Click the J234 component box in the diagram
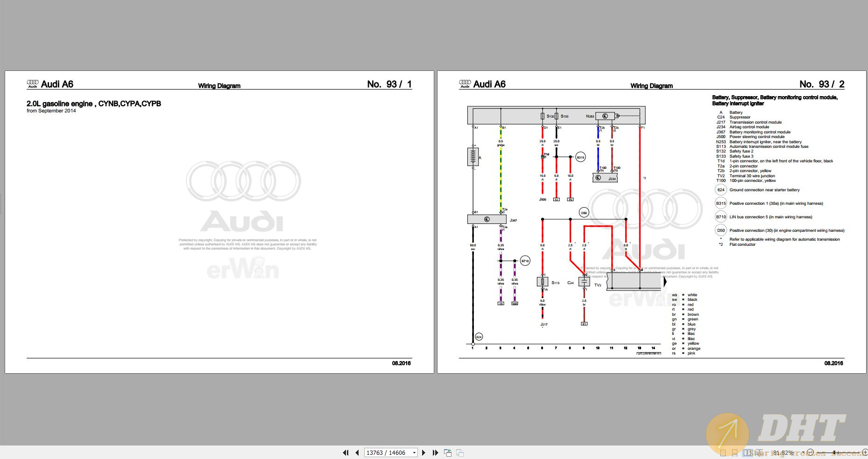This screenshot has height=459, width=868. pyautogui.click(x=605, y=178)
